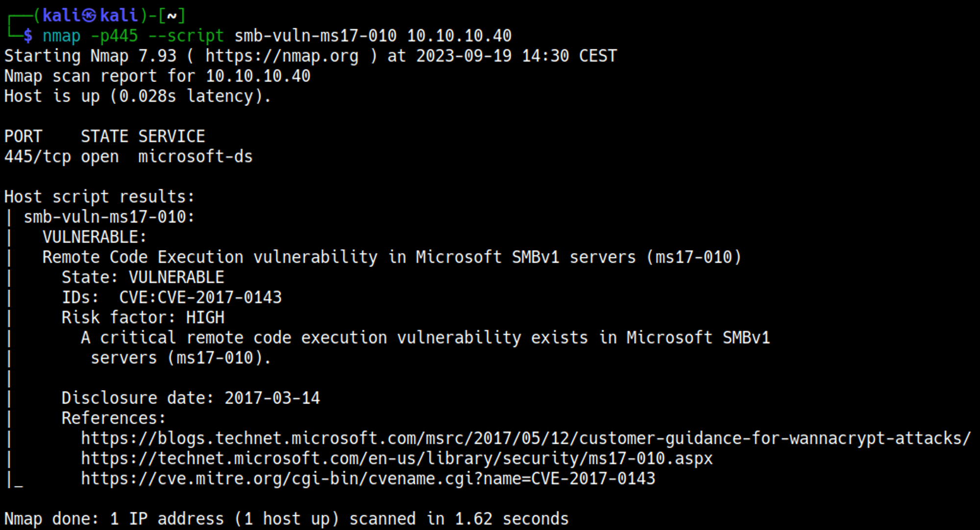Click the 445/tcp port entry
The height and width of the screenshot is (530, 980).
click(x=37, y=157)
